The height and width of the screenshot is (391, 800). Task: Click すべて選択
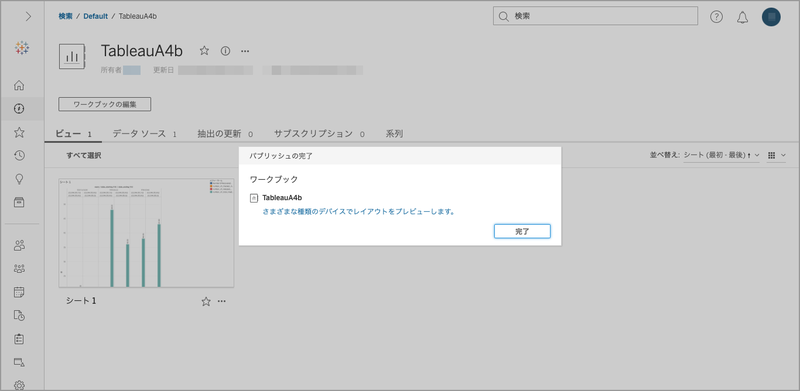(x=84, y=156)
